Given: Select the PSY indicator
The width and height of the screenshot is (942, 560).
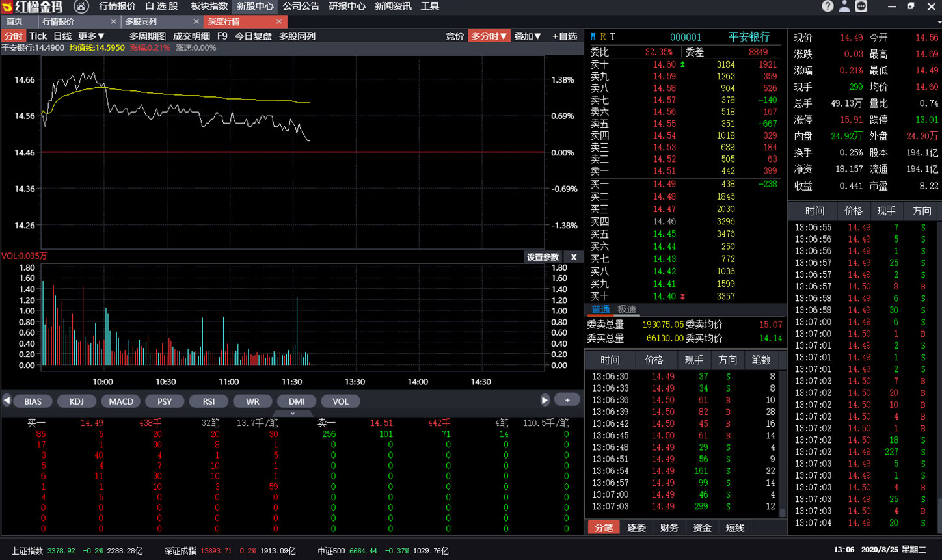Looking at the screenshot, I should tap(165, 401).
